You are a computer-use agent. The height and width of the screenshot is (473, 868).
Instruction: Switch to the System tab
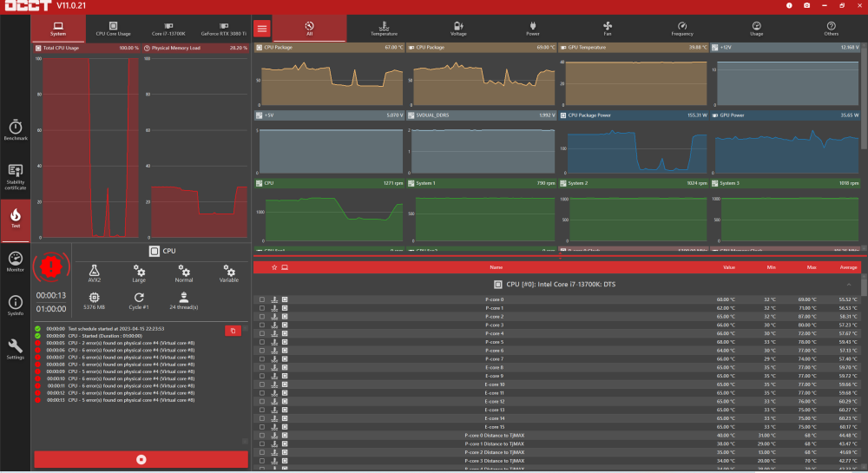click(x=58, y=29)
